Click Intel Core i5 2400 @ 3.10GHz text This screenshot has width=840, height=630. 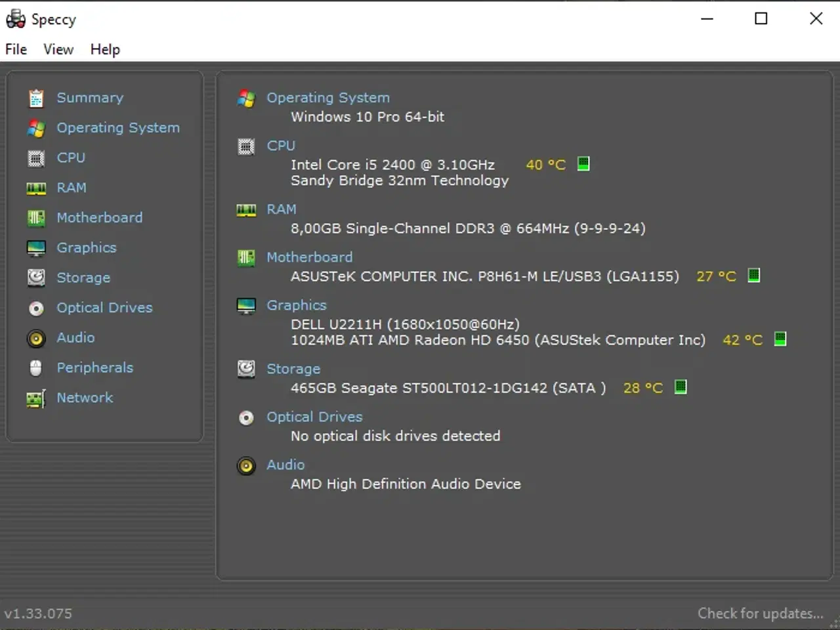[393, 165]
